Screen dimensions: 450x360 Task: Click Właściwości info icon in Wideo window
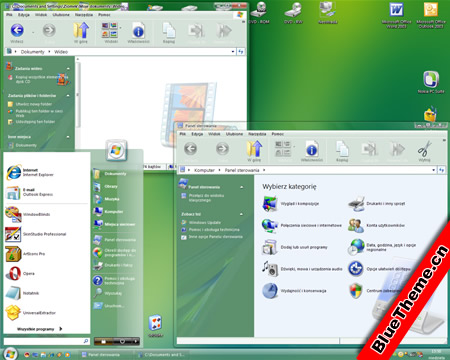(x=138, y=32)
